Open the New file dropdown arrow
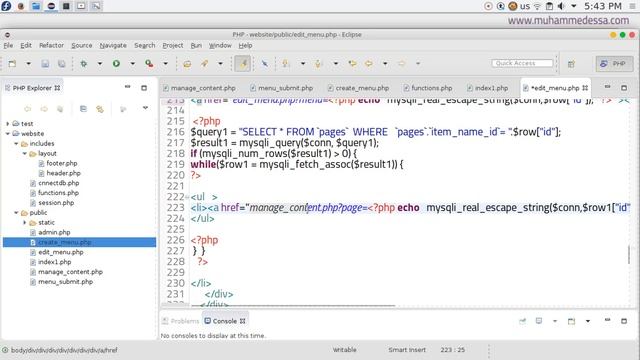Viewport: 640px width, 360px height. coord(28,64)
